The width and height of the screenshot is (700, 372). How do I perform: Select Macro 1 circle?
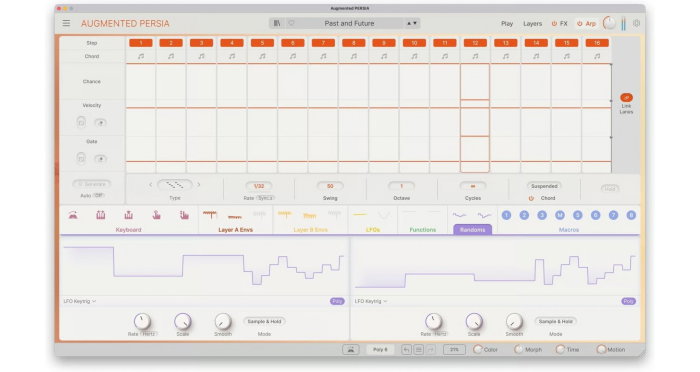(506, 215)
